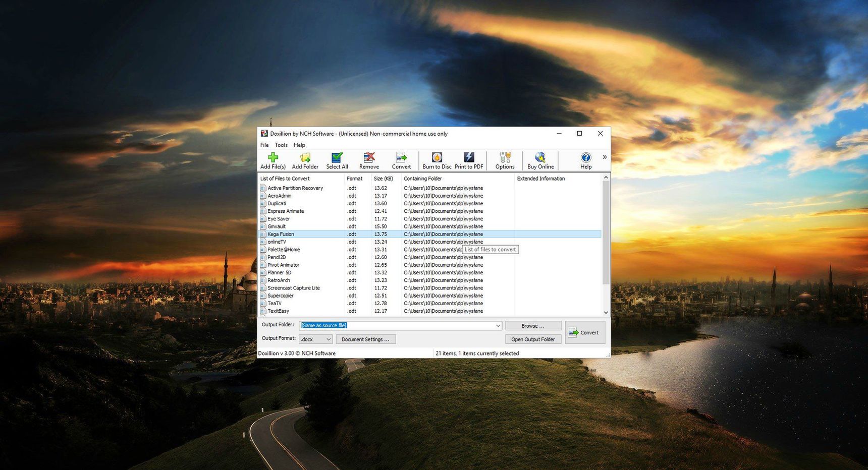Expand the toolbar overflow chevron
The height and width of the screenshot is (470, 868).
605,157
